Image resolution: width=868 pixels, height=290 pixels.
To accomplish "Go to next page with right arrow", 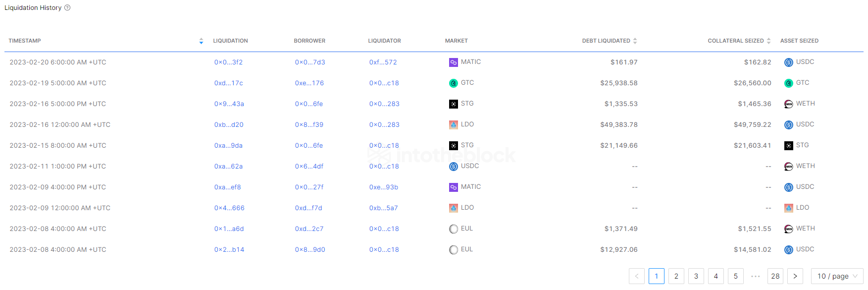I will [795, 276].
